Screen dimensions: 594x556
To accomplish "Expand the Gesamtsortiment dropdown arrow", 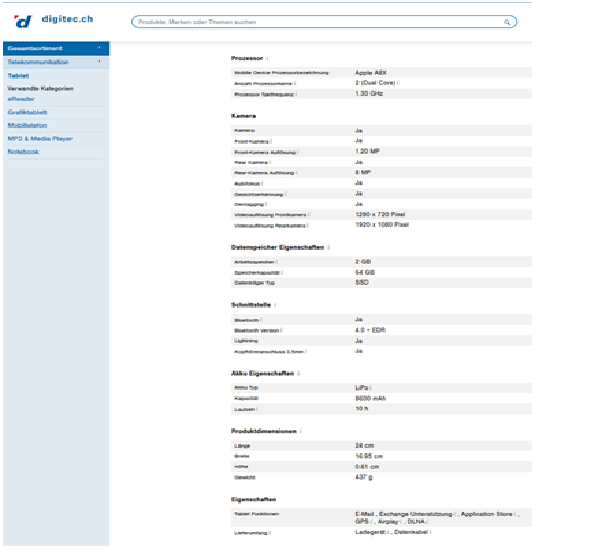I will point(99,48).
